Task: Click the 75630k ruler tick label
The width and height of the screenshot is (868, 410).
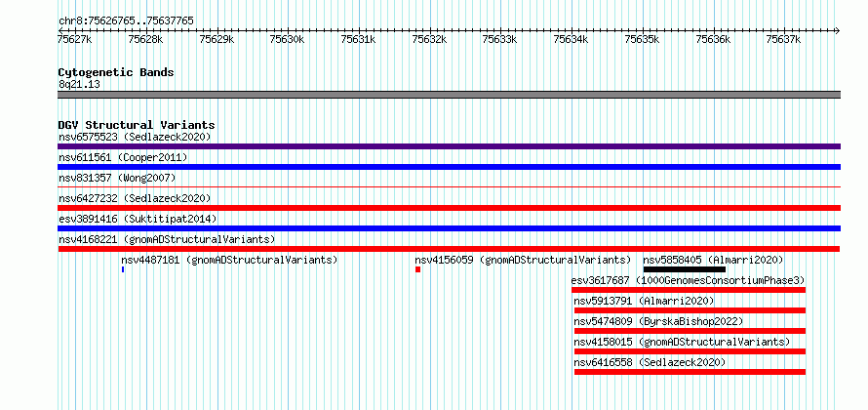Action: coord(288,39)
